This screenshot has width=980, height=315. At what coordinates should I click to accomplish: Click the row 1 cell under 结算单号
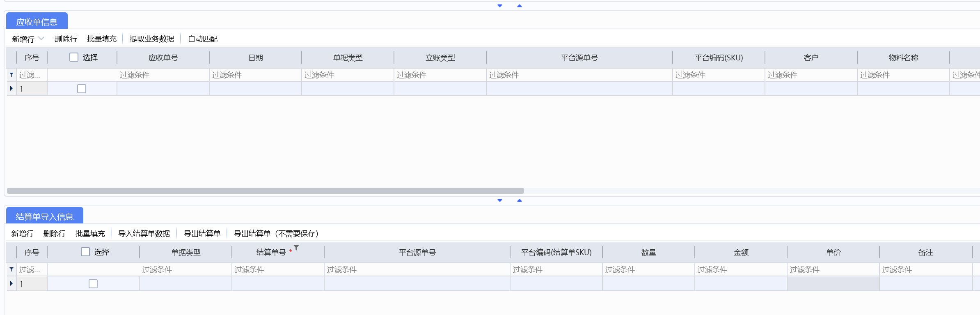coord(278,283)
